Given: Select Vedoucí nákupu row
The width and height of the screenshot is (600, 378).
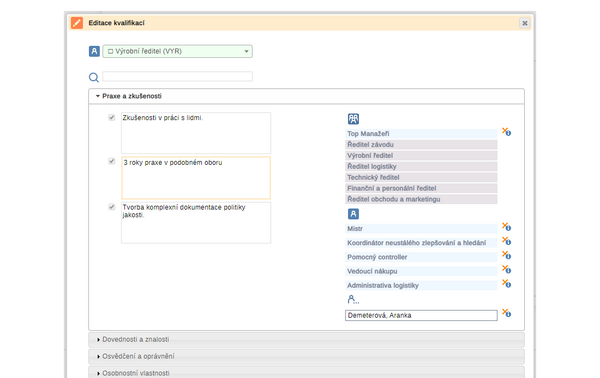Looking at the screenshot, I should (x=421, y=271).
